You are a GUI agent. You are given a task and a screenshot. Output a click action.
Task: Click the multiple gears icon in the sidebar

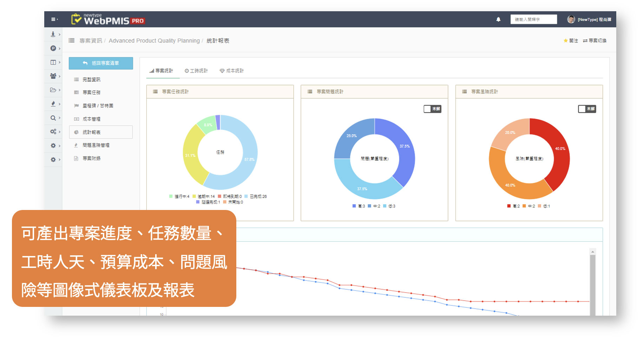53,132
